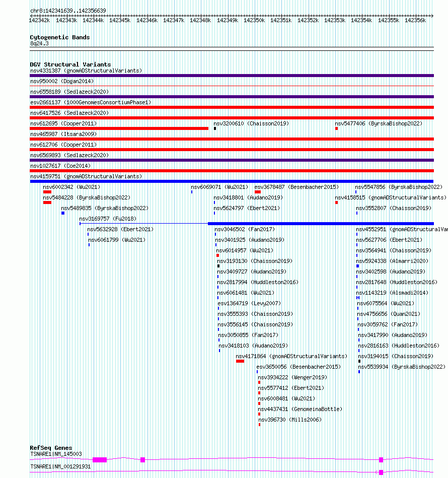Open esv2661137 1000GenomesConsortiumPhase1 variant label
The image size is (448, 478).
[91, 102]
